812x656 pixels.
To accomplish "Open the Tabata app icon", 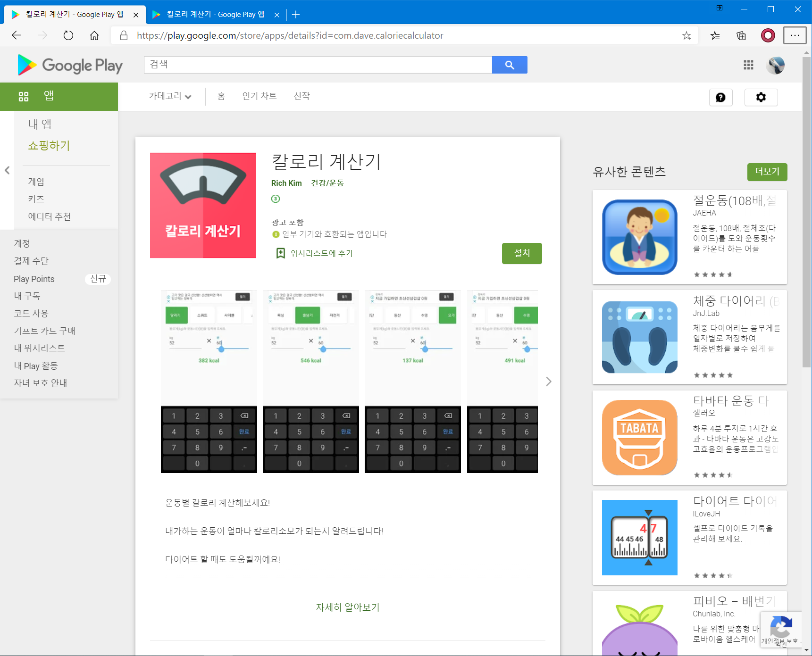I will [x=640, y=438].
